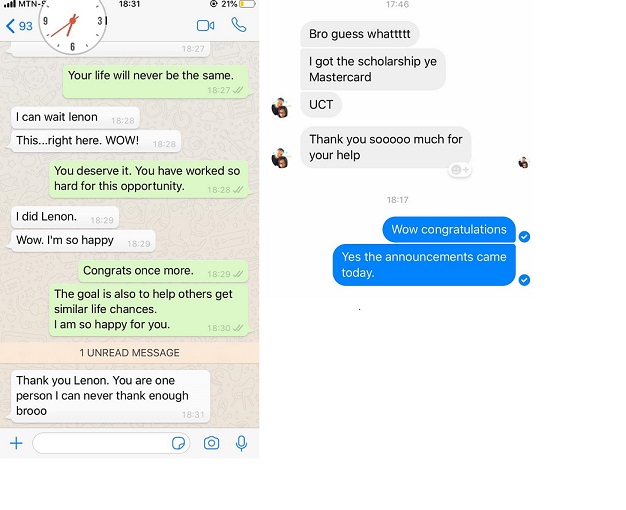
Task: Tap the small seen-by avatar indicator
Action: click(x=523, y=163)
